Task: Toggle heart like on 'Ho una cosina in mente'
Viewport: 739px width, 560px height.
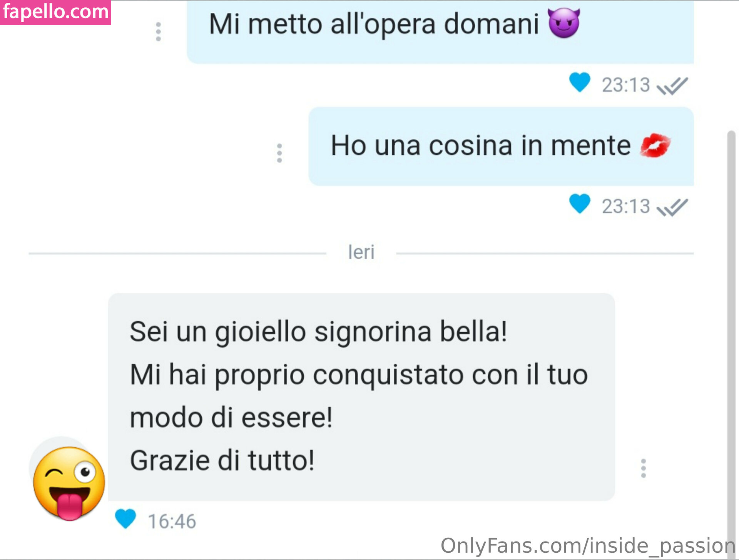Action: (580, 204)
